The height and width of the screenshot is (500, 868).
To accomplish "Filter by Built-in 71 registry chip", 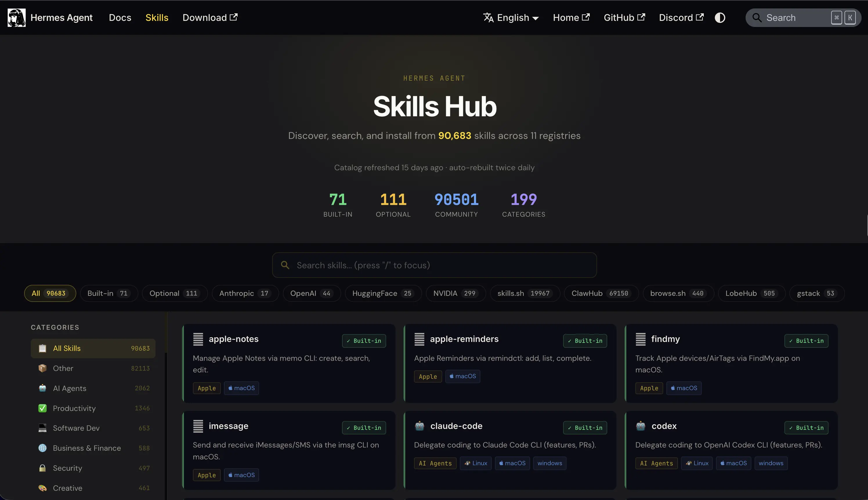I will [109, 294].
